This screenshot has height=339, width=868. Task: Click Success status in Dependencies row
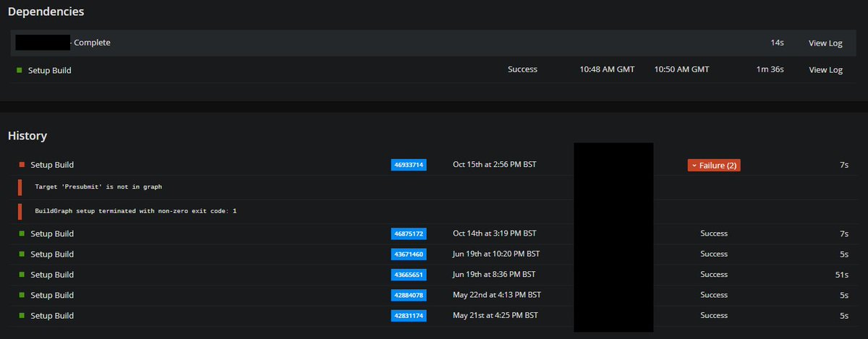[522, 70]
